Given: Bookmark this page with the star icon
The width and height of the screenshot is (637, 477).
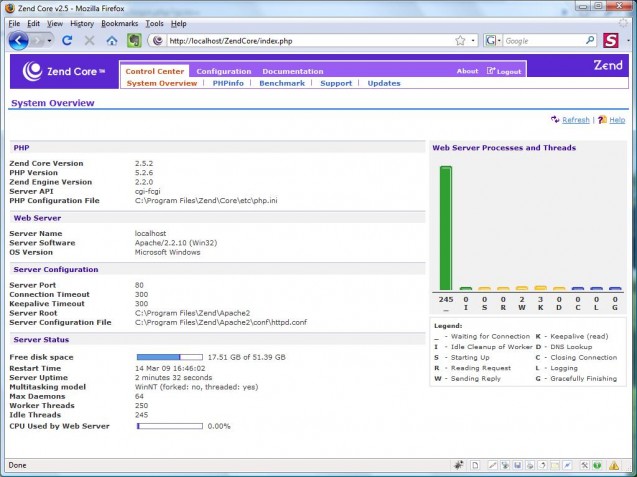Looking at the screenshot, I should [x=460, y=41].
